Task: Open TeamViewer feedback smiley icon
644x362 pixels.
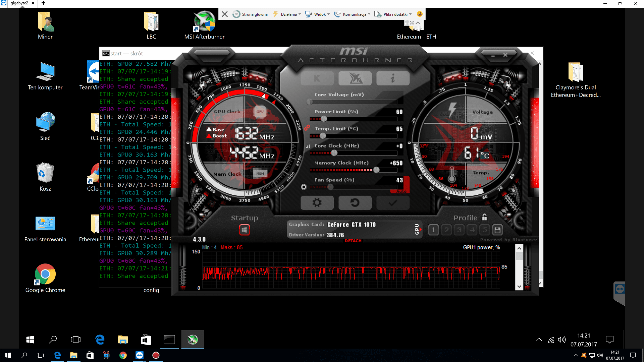Action: pyautogui.click(x=420, y=14)
